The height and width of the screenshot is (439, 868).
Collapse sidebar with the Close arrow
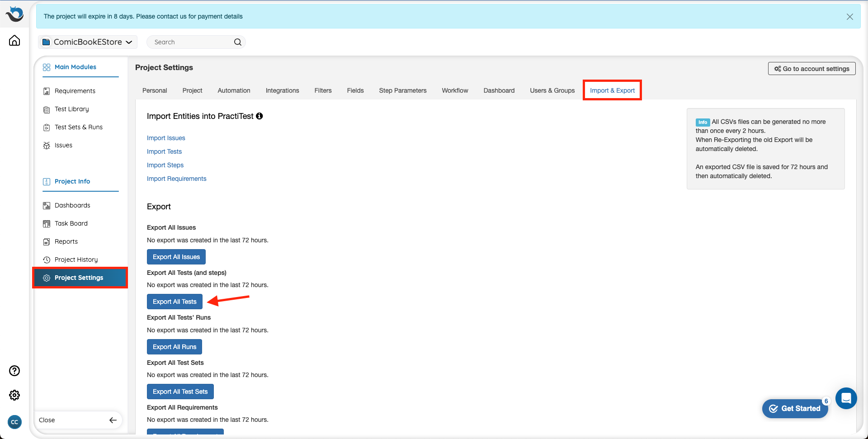click(113, 420)
